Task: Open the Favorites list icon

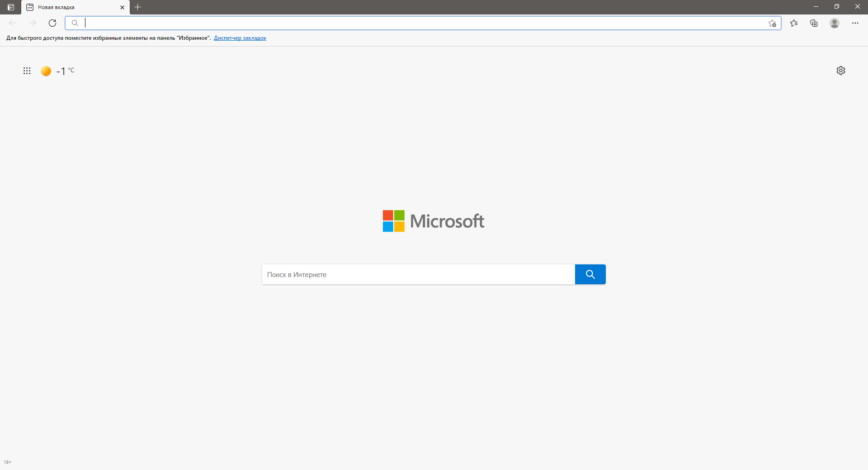Action: click(794, 23)
